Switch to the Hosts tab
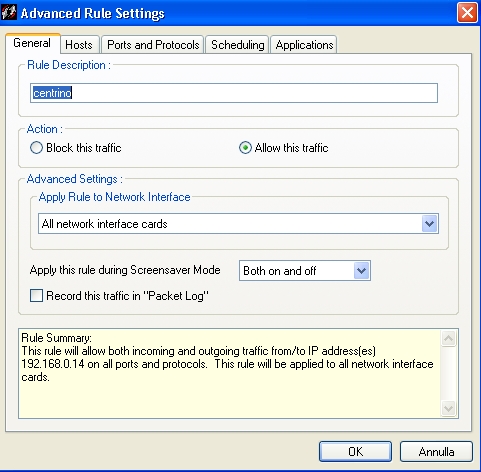Screen dimensions: 481x472 click(x=79, y=45)
